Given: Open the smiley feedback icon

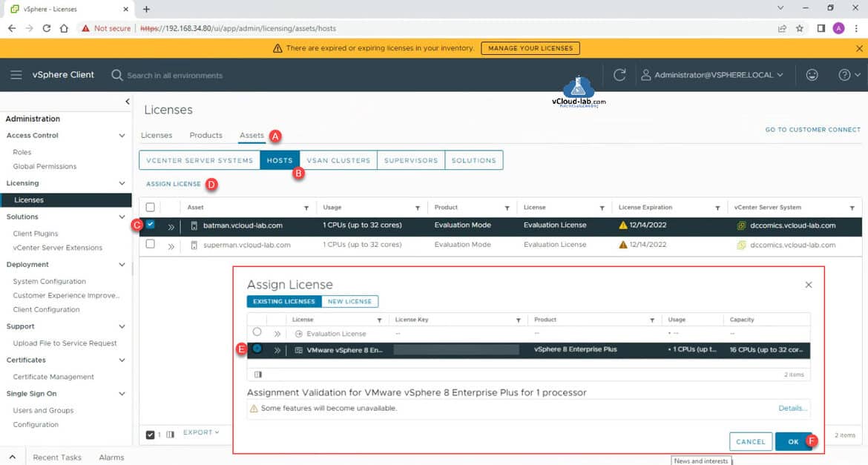Looking at the screenshot, I should [x=812, y=75].
